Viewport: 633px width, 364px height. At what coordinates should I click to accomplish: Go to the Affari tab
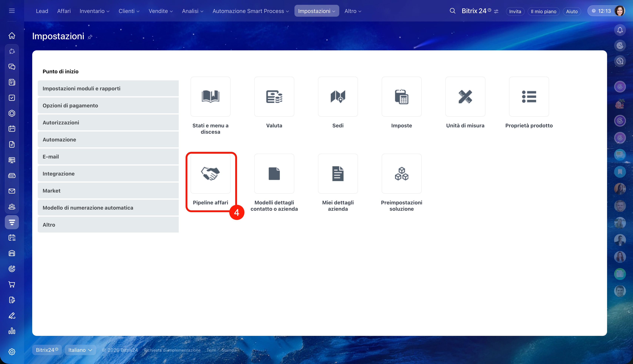point(64,11)
